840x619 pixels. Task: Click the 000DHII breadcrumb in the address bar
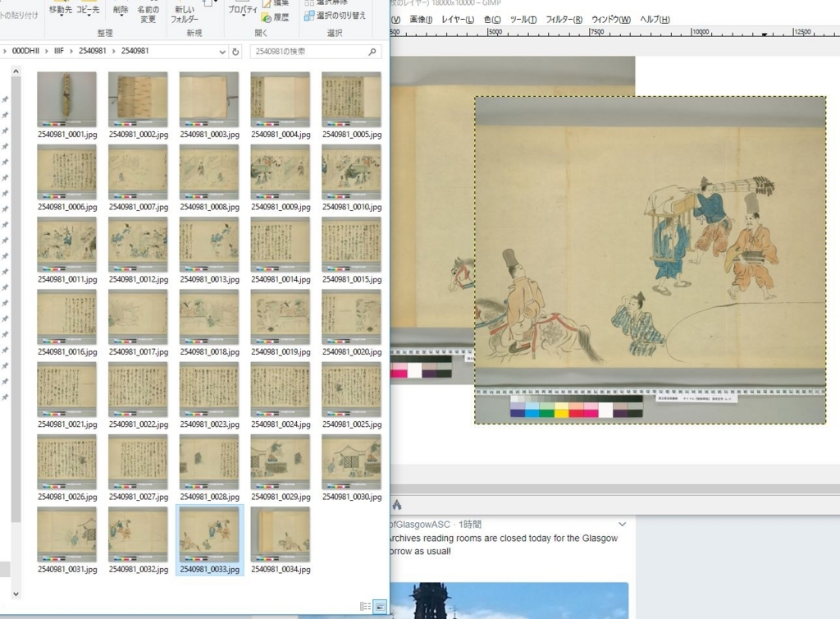click(25, 51)
